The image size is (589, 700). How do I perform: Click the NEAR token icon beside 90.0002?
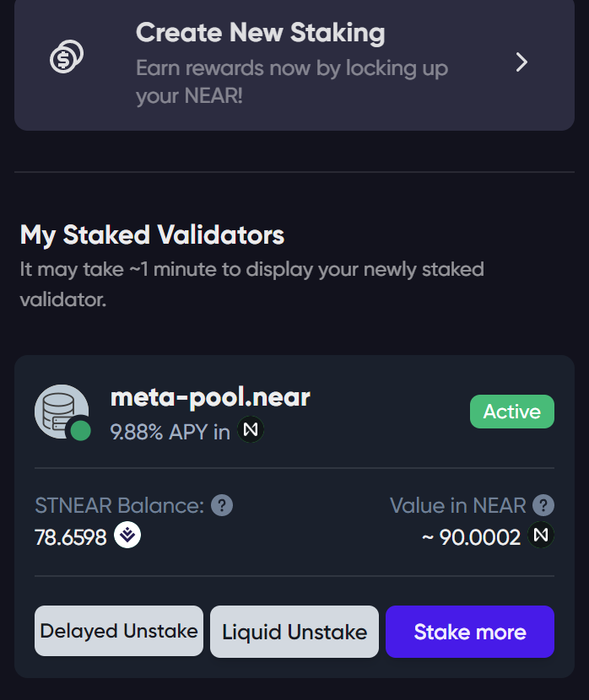coord(541,535)
